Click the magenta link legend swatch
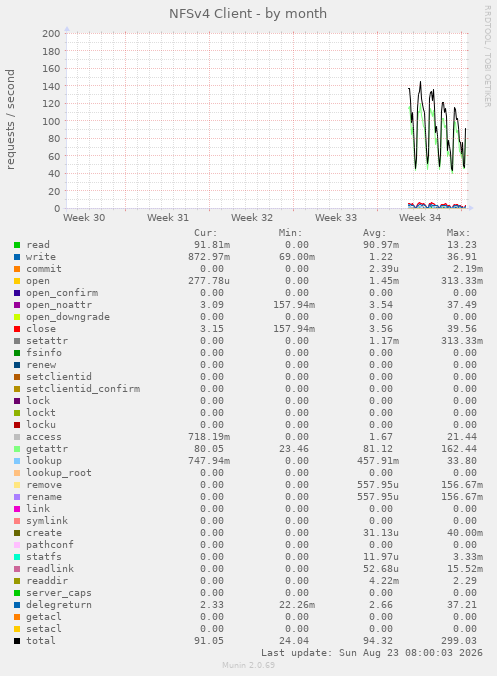497x676 pixels. coord(17,509)
